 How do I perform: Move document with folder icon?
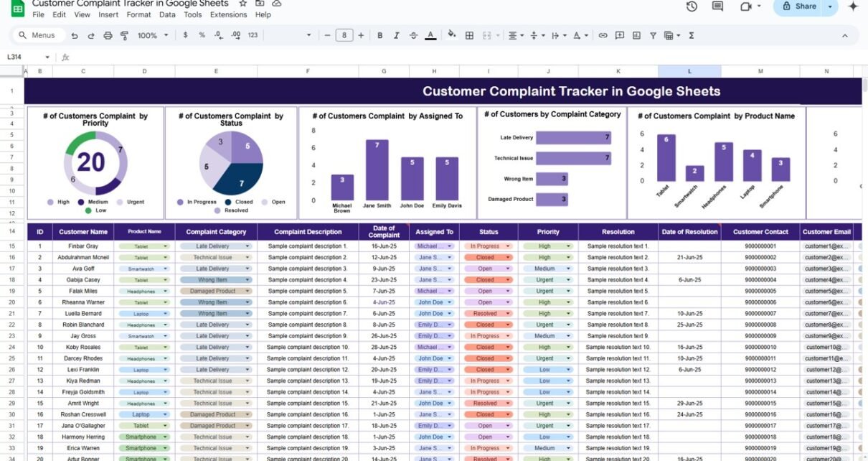[x=260, y=4]
